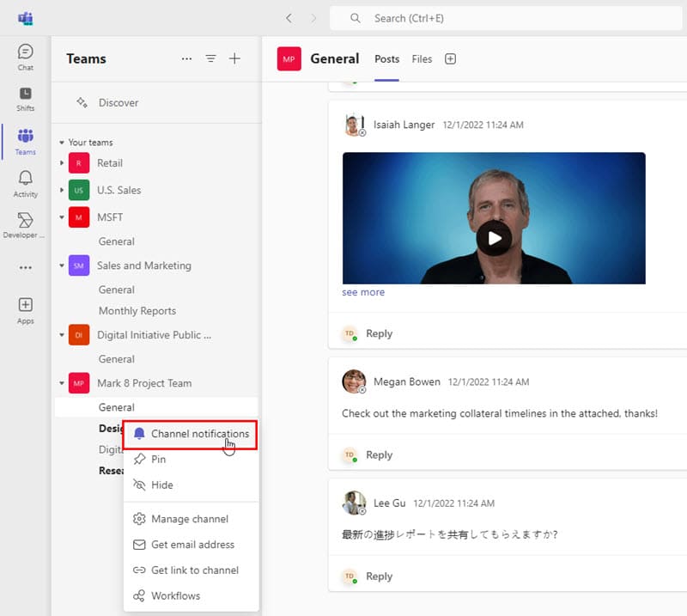This screenshot has width=687, height=616.
Task: Select Channel notifications in context menu
Action: pos(190,434)
